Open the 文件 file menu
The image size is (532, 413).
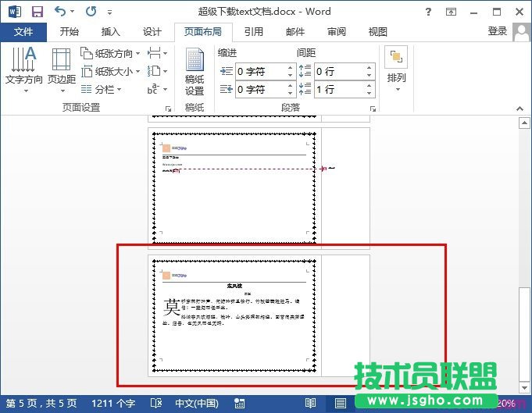pos(23,32)
